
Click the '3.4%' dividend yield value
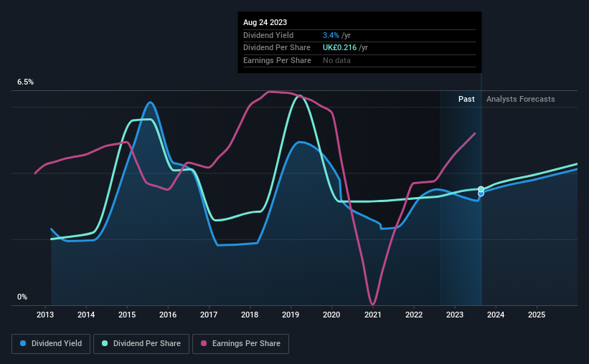(x=331, y=35)
